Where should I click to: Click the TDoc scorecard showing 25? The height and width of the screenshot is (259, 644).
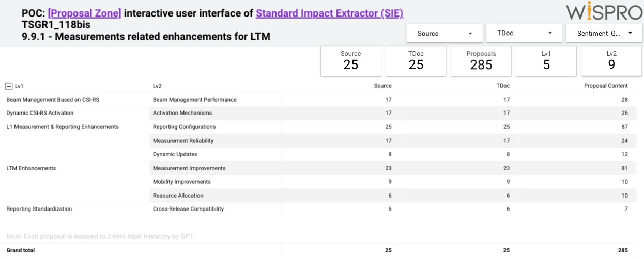416,61
